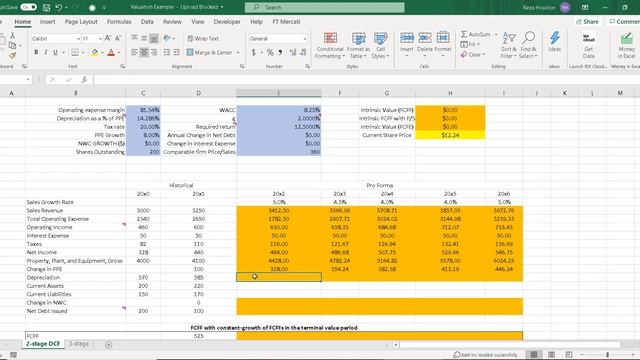The height and width of the screenshot is (360, 640).
Task: Click Merge & Center button
Action: [x=209, y=53]
